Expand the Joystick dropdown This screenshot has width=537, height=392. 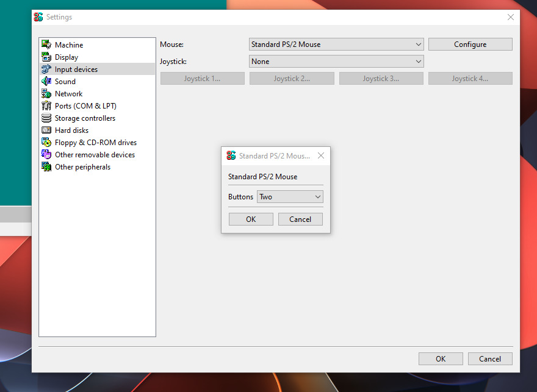point(336,61)
